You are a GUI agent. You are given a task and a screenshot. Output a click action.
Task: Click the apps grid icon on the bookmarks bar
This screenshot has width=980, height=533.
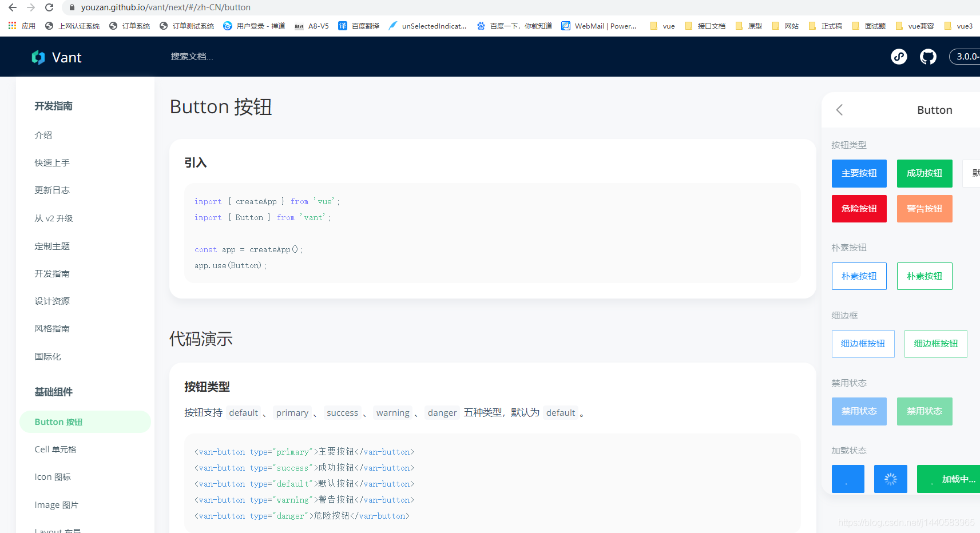(11, 25)
